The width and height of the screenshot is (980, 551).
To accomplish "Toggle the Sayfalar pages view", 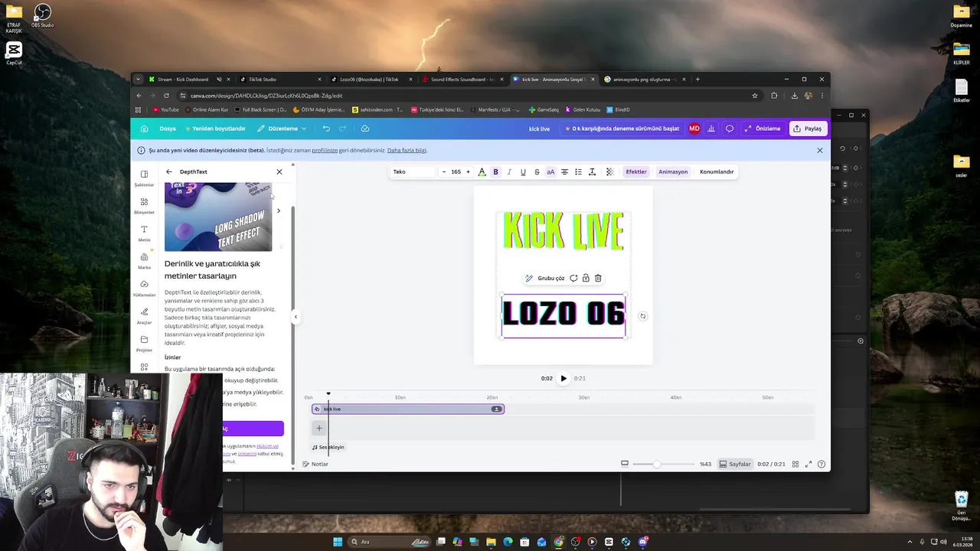I will [x=735, y=464].
